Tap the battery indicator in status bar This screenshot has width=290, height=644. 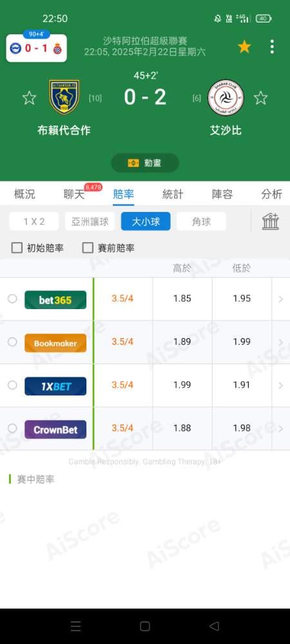point(264,19)
